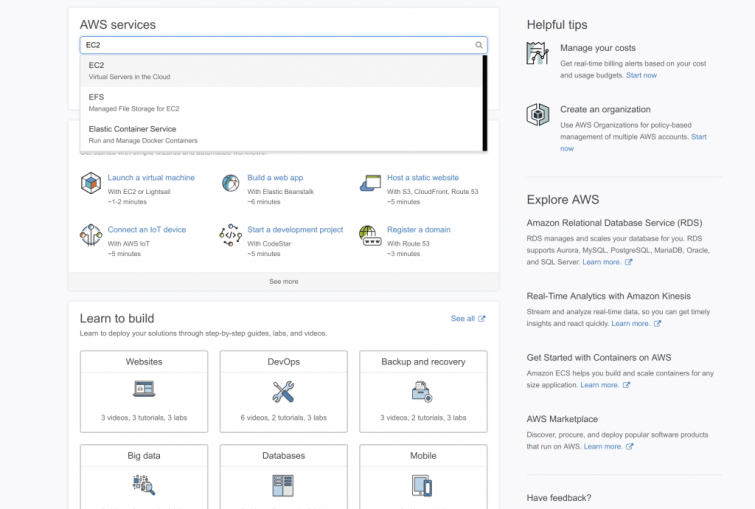Click the external link icon beside See all
The height and width of the screenshot is (509, 755).
[x=482, y=318]
